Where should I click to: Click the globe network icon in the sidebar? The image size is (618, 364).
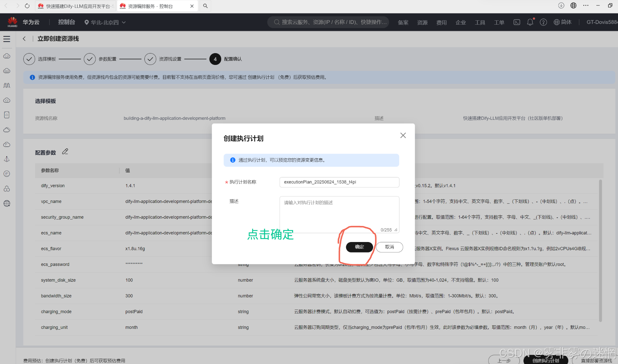pos(7,203)
